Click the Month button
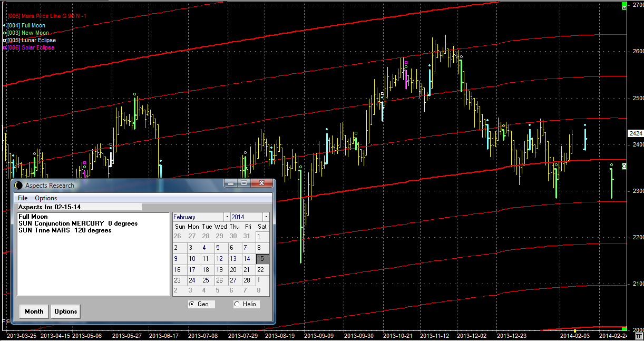This screenshot has height=341, width=644. coord(34,311)
